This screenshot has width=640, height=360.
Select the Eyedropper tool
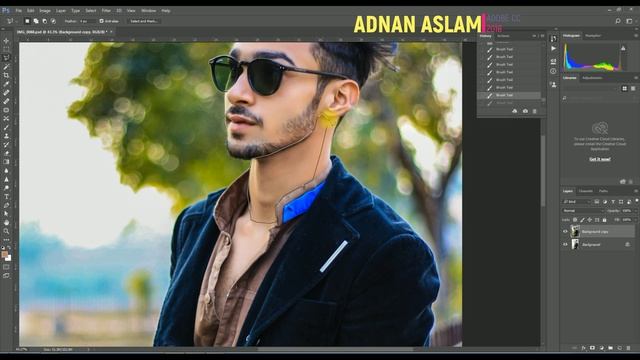pyautogui.click(x=6, y=84)
